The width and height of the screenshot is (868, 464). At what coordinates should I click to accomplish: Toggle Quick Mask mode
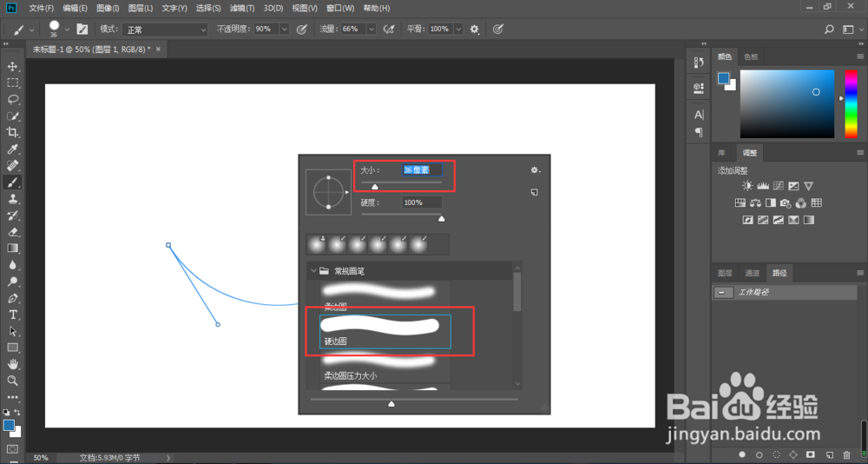[13, 448]
